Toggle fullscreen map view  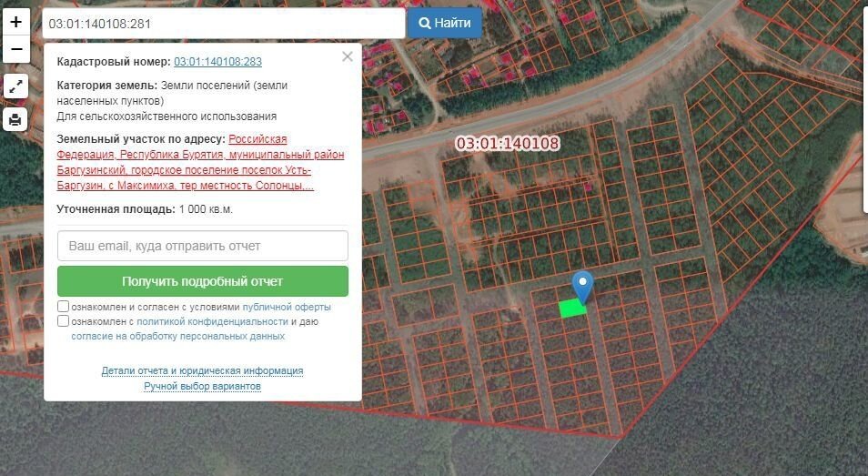tap(15, 87)
